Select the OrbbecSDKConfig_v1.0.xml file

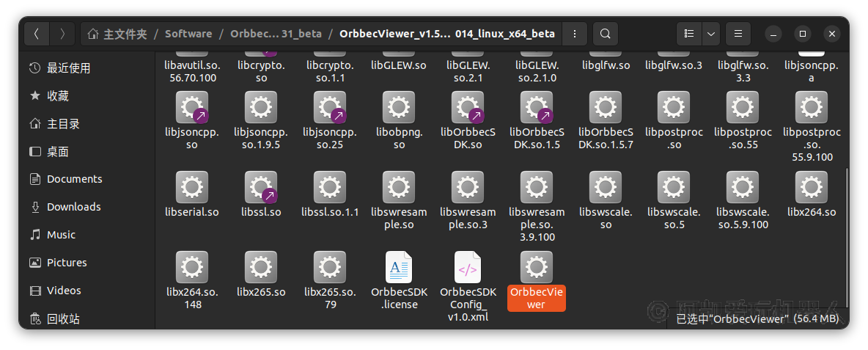468,268
